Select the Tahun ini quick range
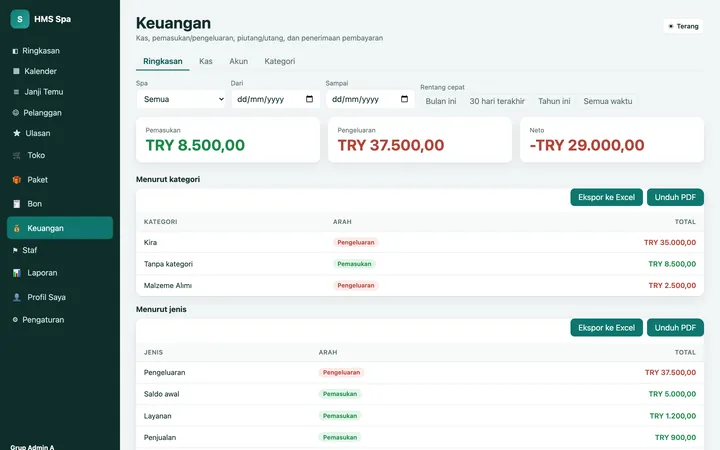 pos(554,101)
